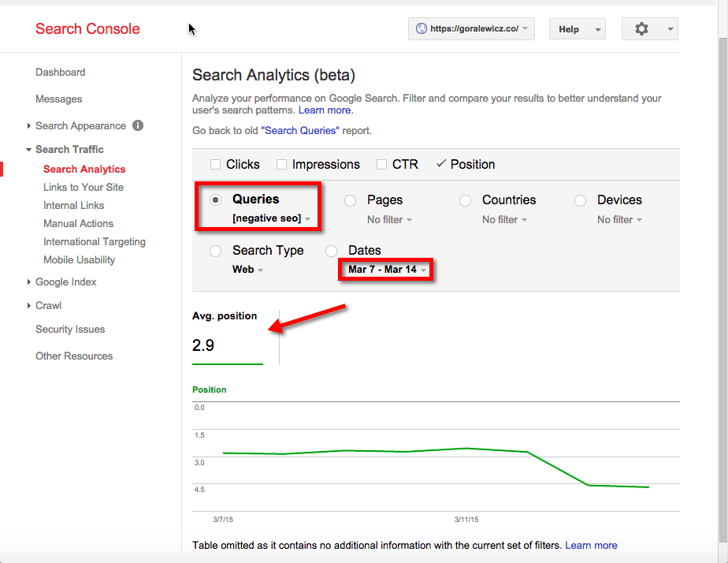Open the Devices No filter dropdown
Screen dimensions: 728x563
pos(619,220)
